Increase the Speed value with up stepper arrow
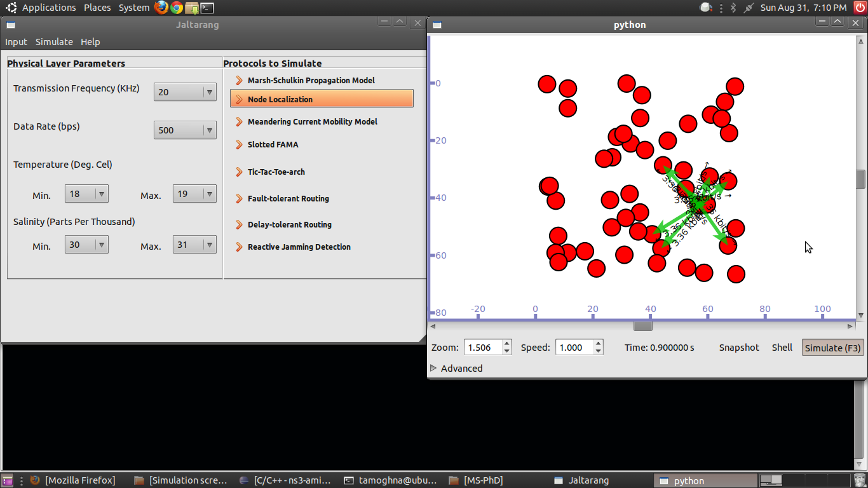This screenshot has width=868, height=488. (x=598, y=344)
